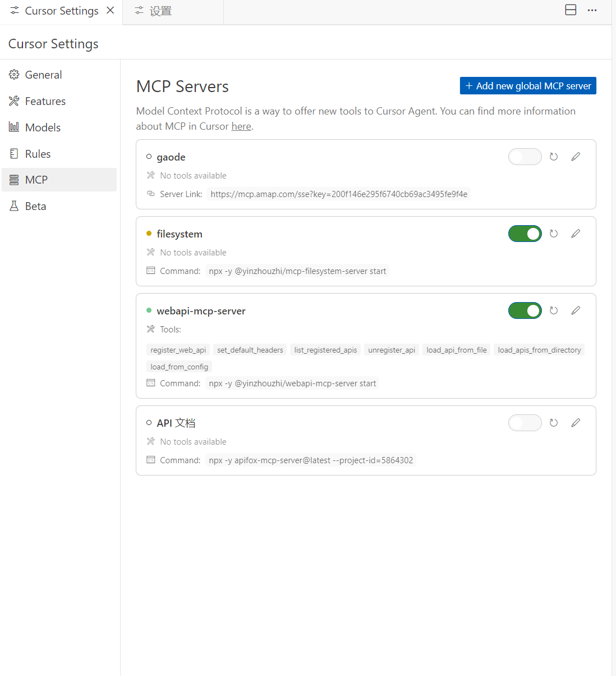This screenshot has height=676, width=616.
Task: Open Rules settings section
Action: (59, 154)
